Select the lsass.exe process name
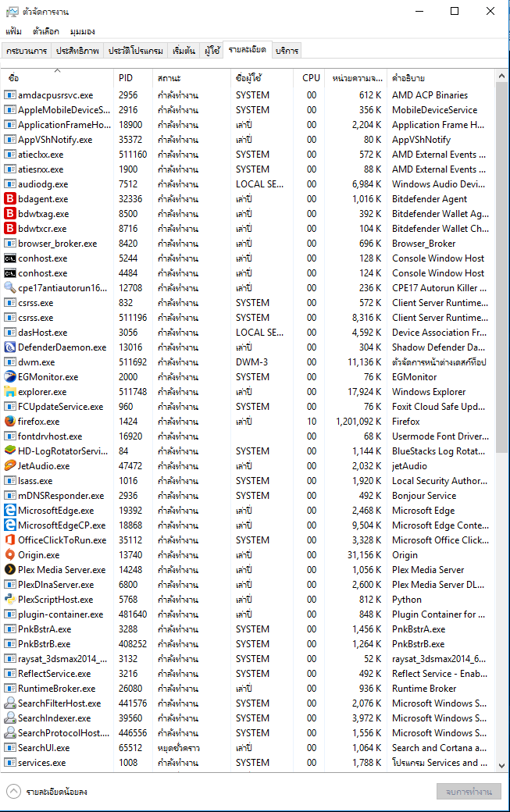The width and height of the screenshot is (510, 812). [x=35, y=481]
